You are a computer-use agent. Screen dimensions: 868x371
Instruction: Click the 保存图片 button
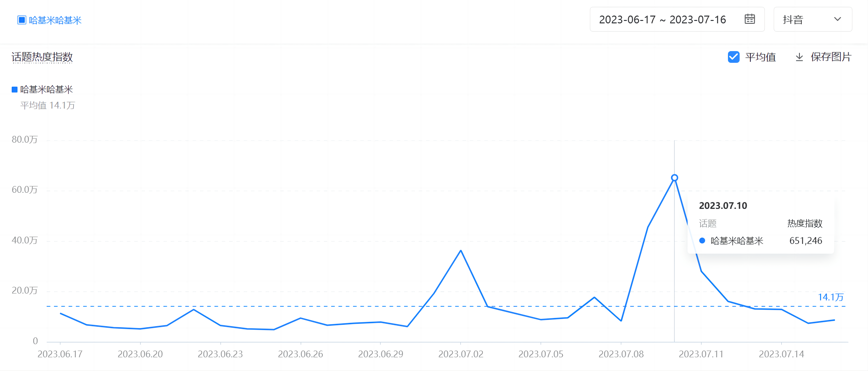click(823, 57)
